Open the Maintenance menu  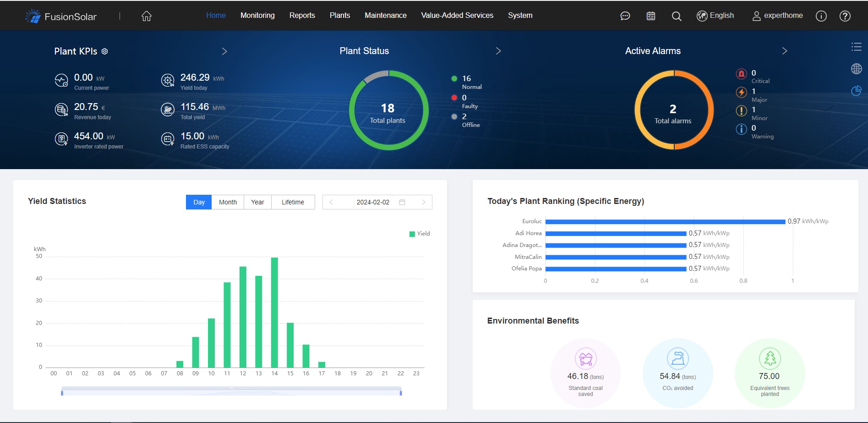[385, 16]
